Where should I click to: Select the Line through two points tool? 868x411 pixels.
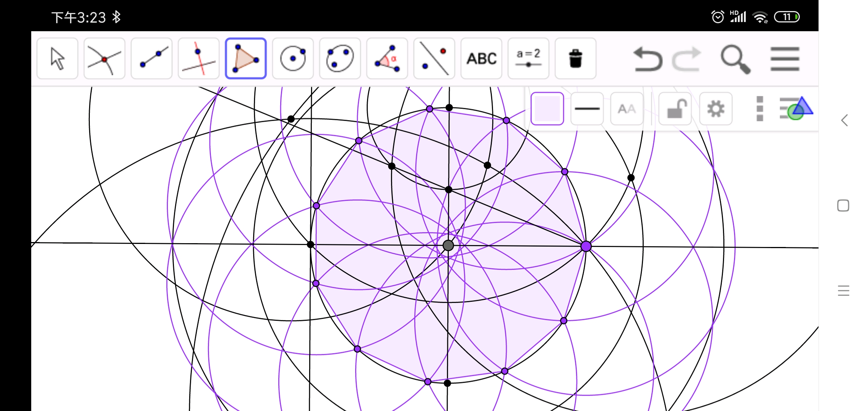pyautogui.click(x=152, y=59)
